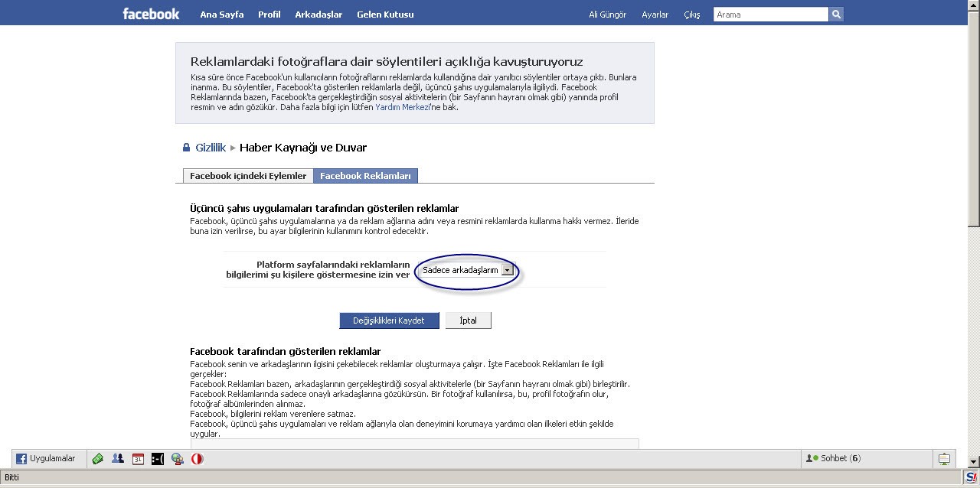Open Arkadaşlar in the top bar

tap(318, 15)
